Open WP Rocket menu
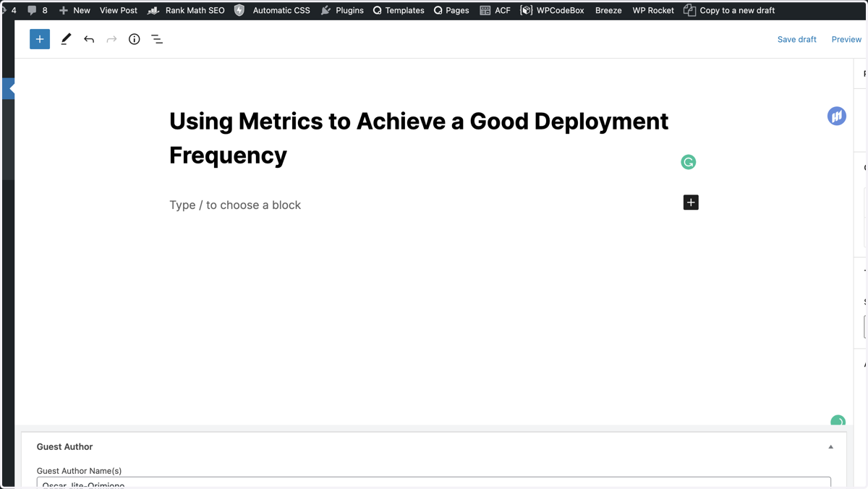Image resolution: width=868 pixels, height=489 pixels. [x=653, y=10]
